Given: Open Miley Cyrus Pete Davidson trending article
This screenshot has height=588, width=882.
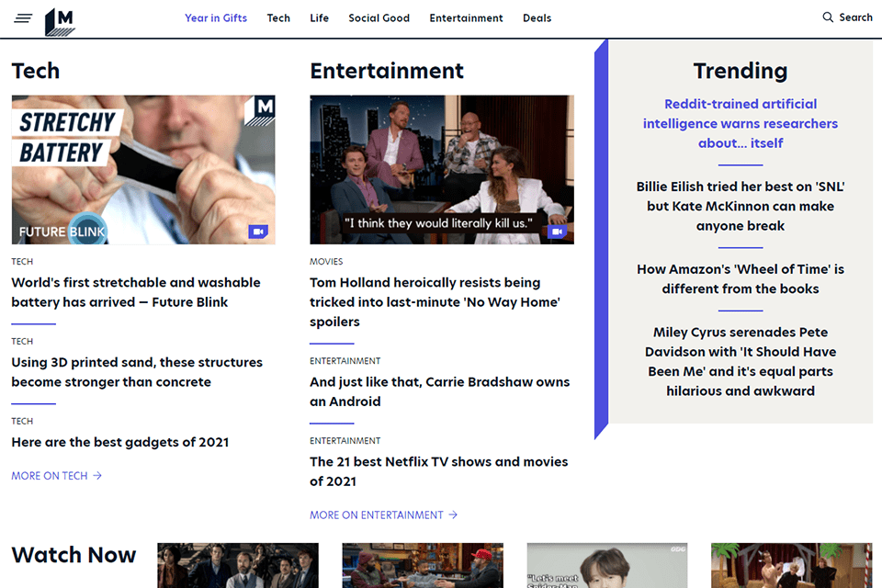Looking at the screenshot, I should click(x=741, y=362).
